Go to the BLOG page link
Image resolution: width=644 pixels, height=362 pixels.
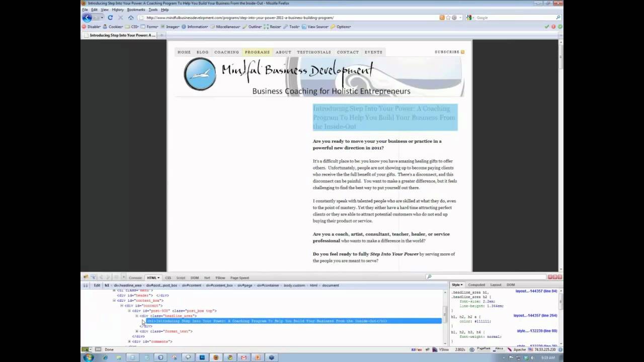pyautogui.click(x=202, y=52)
